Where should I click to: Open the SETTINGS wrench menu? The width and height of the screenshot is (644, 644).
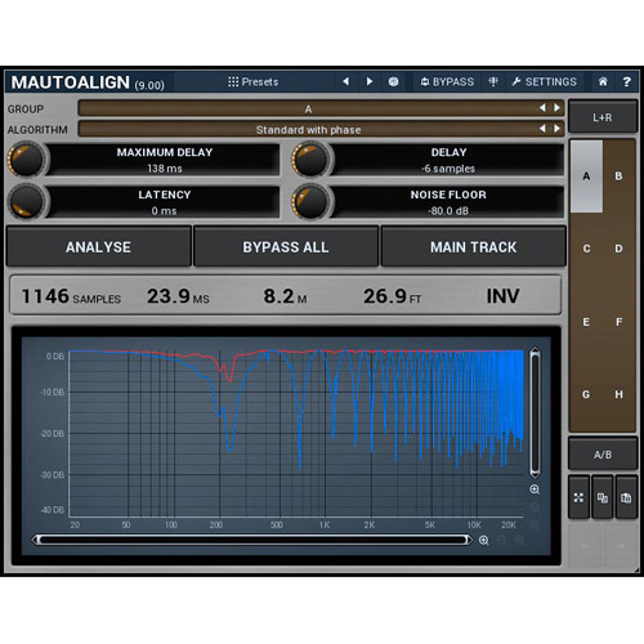pyautogui.click(x=544, y=82)
